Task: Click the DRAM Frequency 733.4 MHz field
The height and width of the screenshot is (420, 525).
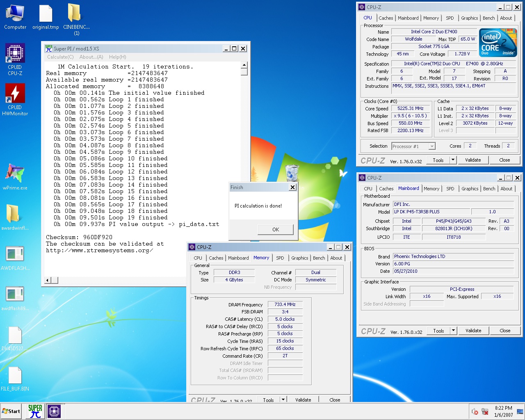Action: (x=285, y=304)
